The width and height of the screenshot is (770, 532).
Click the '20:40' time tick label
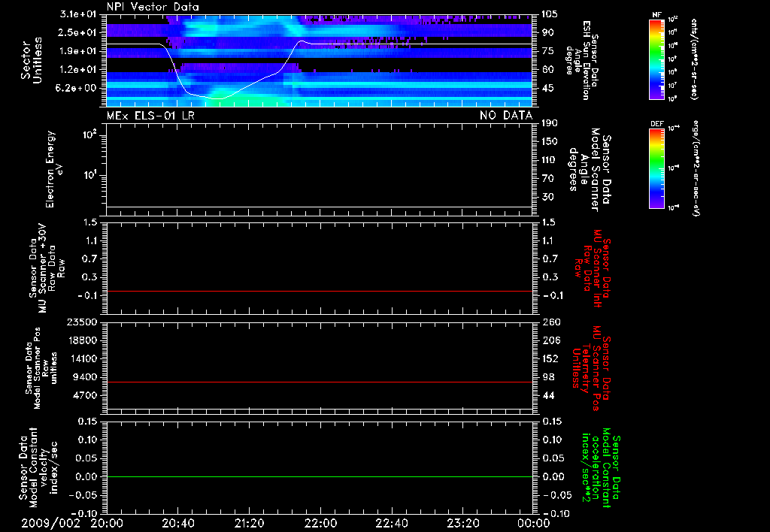[177, 523]
